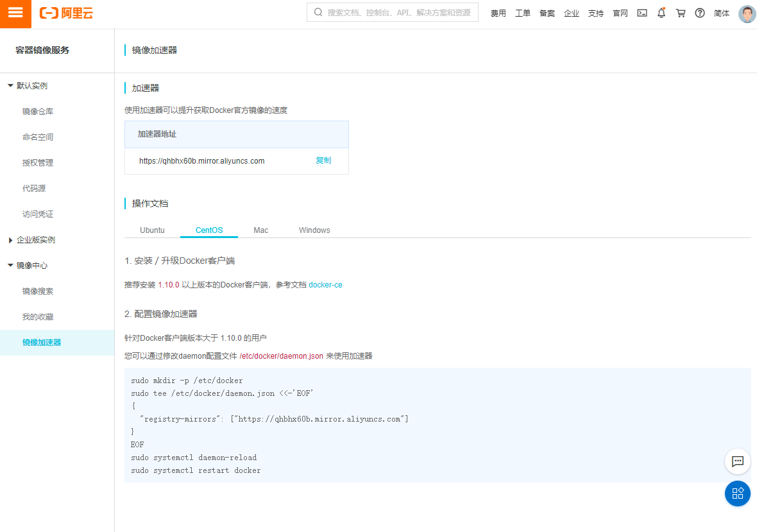This screenshot has height=532, width=757.
Task: Click the 'sudo systemctl daemon-reload' line
Action: click(194, 457)
